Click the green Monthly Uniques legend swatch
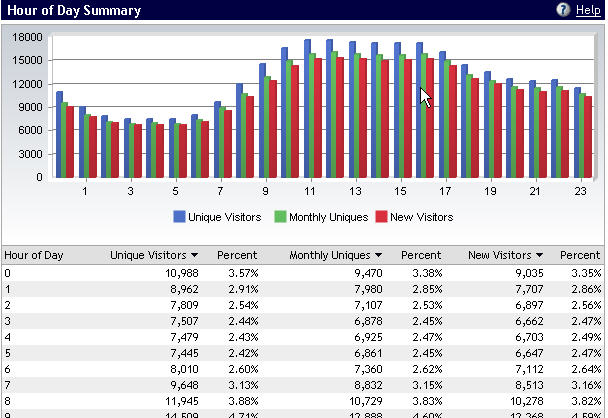608x418 pixels. (281, 217)
